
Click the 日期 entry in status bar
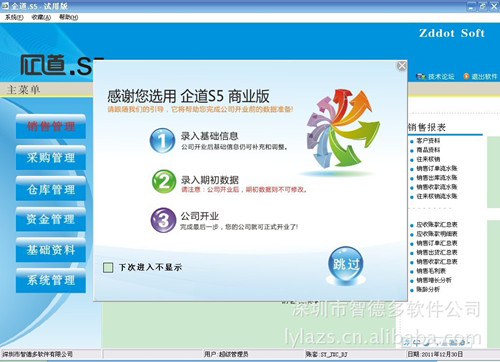435,354
